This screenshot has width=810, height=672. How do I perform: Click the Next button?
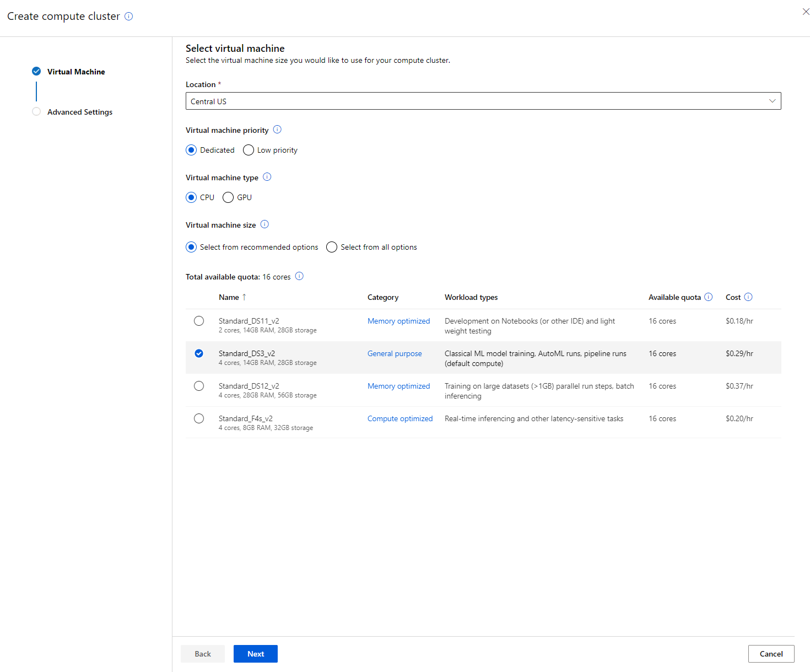click(255, 654)
